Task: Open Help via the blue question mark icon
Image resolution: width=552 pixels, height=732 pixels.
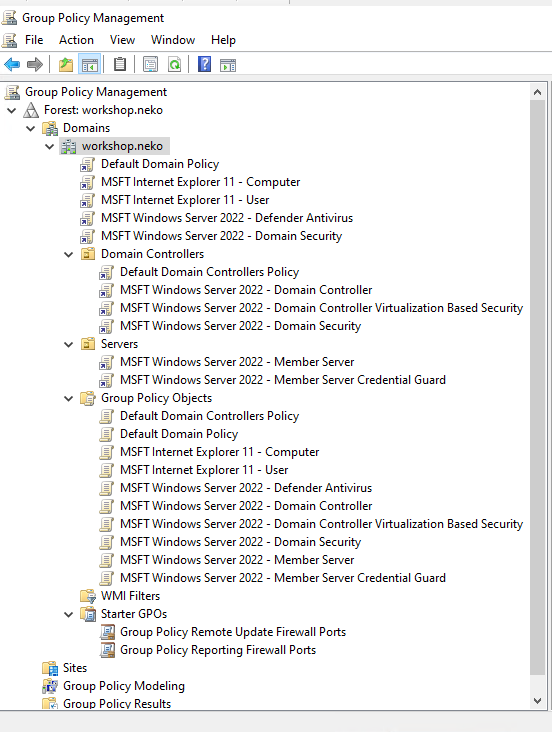Action: 205,64
